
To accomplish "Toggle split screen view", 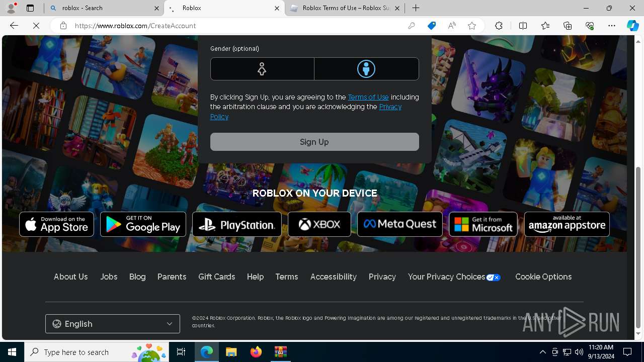I will tap(523, 26).
